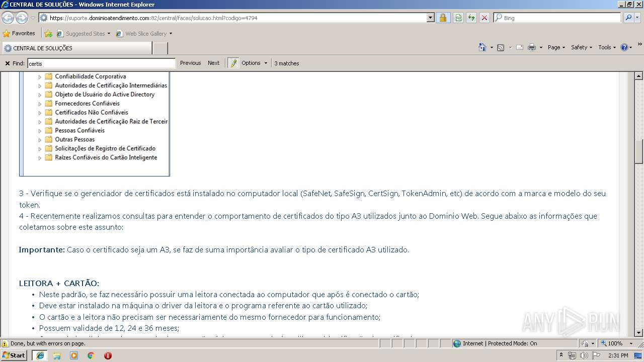
Task: Click the Home icon in command bar
Action: (x=482, y=47)
